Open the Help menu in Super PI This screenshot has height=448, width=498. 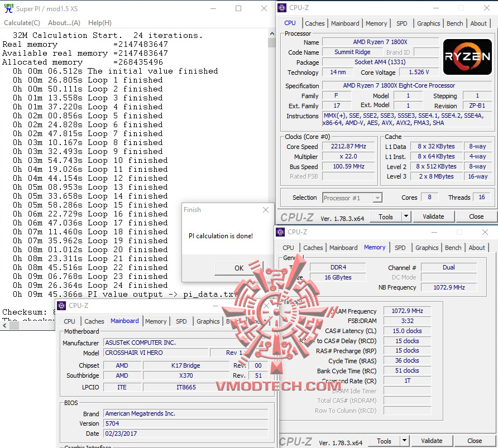click(99, 22)
